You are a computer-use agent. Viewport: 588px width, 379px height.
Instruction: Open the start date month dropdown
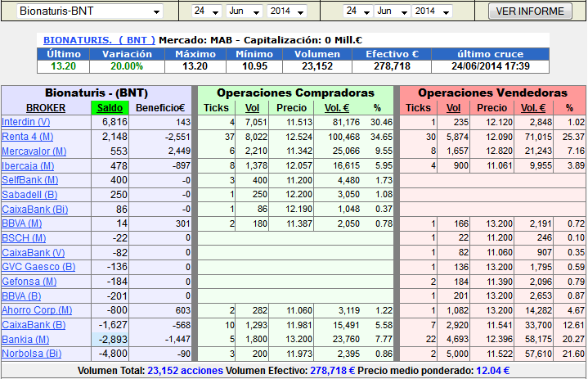pyautogui.click(x=245, y=11)
